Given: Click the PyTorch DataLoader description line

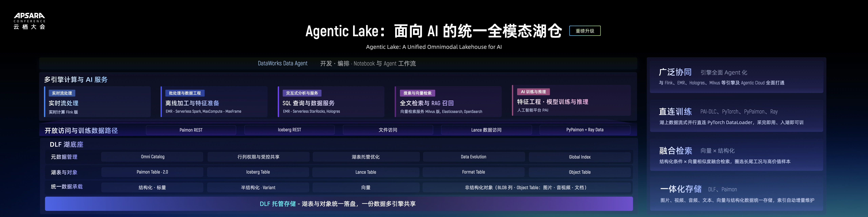Looking at the screenshot, I should tap(731, 123).
